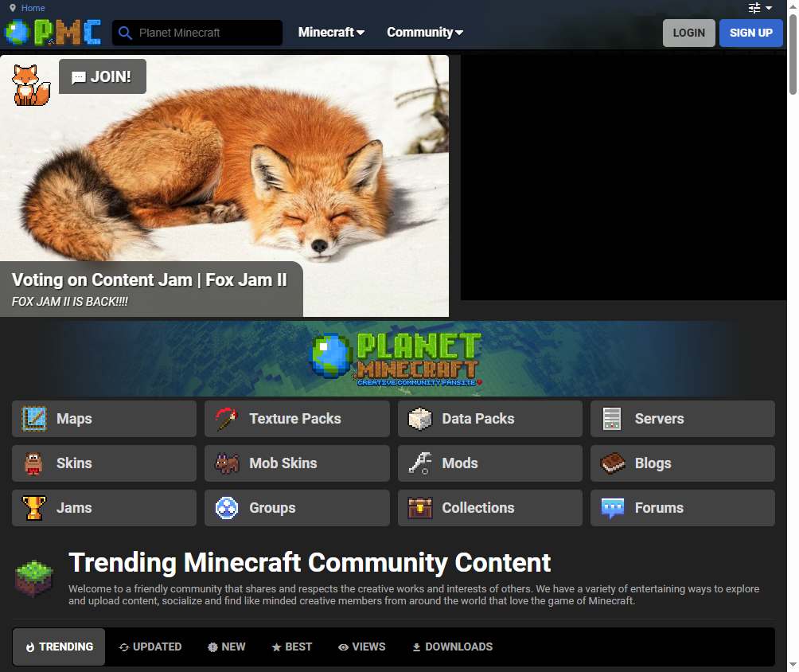Click the SIGN UP button
799x672 pixels.
coord(751,33)
